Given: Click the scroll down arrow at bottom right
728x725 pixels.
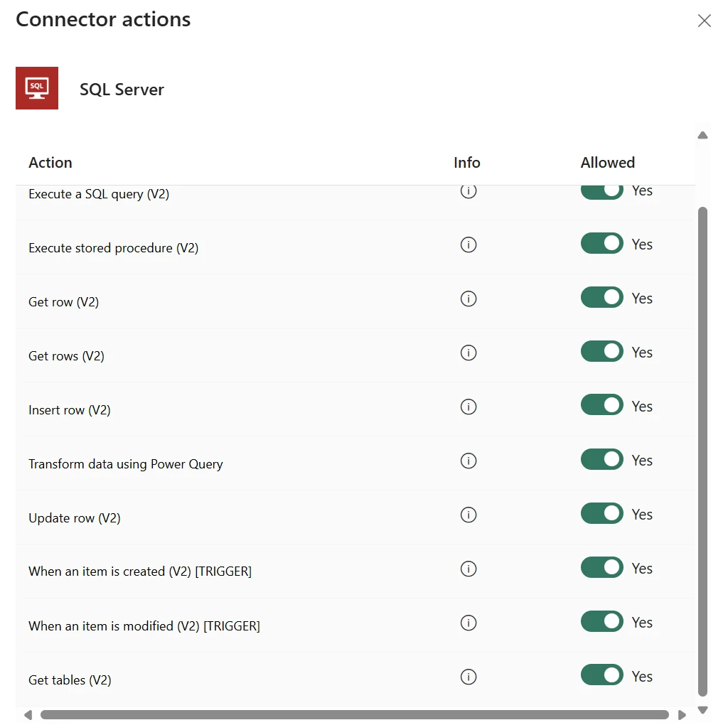Looking at the screenshot, I should coord(702,709).
